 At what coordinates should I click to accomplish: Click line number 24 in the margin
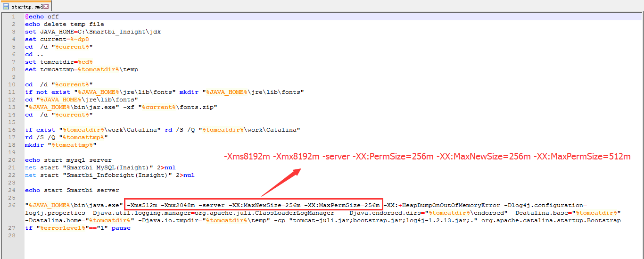(x=12, y=190)
